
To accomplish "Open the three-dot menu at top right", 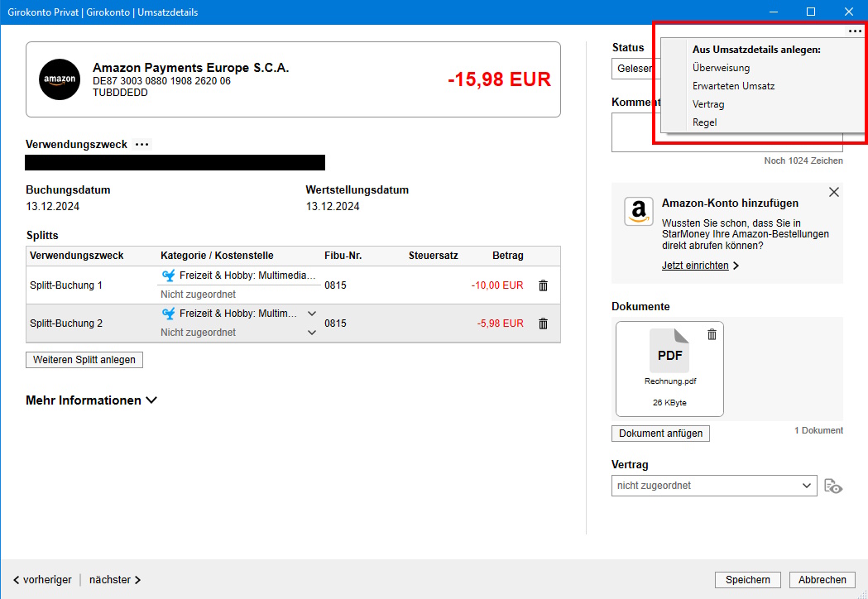I will (x=855, y=31).
